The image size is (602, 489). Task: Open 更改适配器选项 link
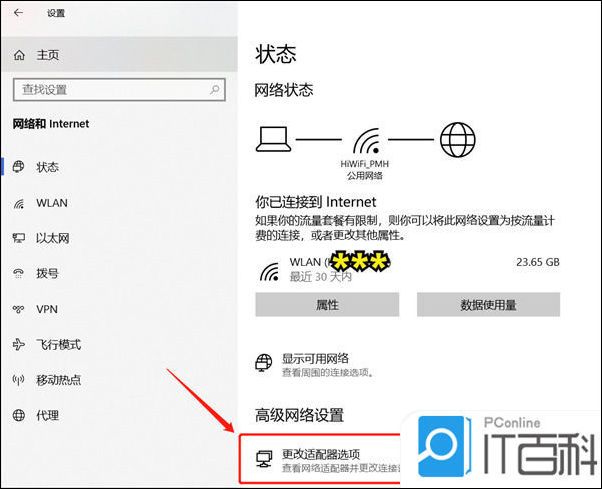(x=321, y=454)
